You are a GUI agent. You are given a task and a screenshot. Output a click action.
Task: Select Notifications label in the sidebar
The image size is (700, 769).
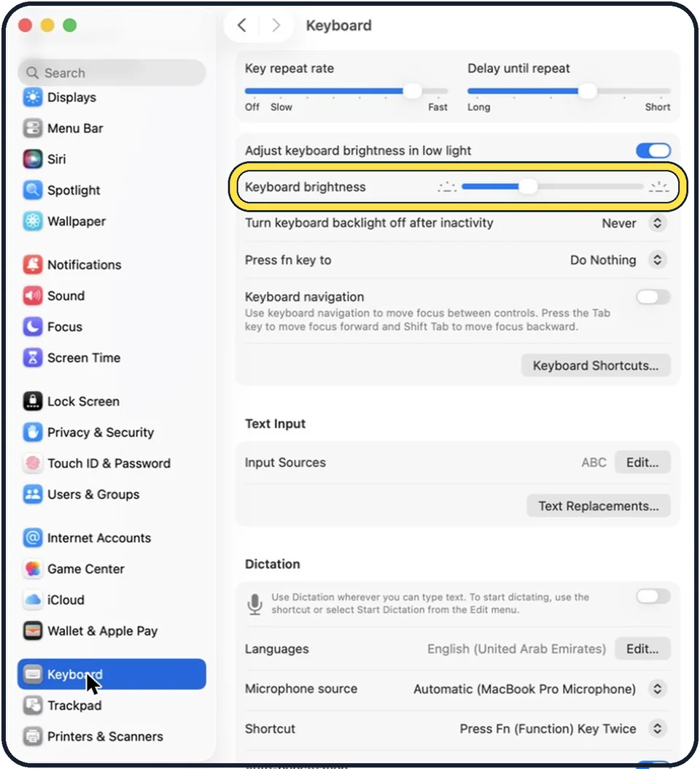85,265
